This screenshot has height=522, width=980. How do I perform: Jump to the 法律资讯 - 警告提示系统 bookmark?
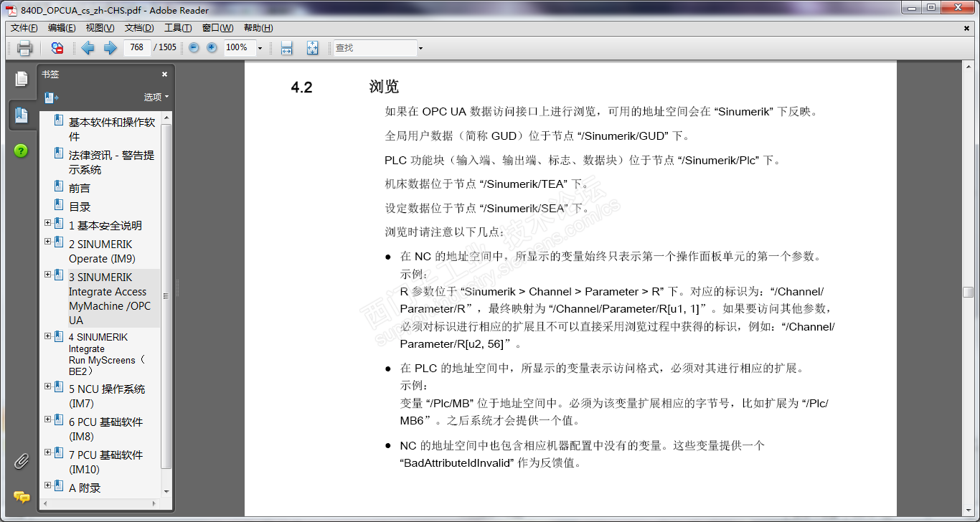(x=111, y=162)
